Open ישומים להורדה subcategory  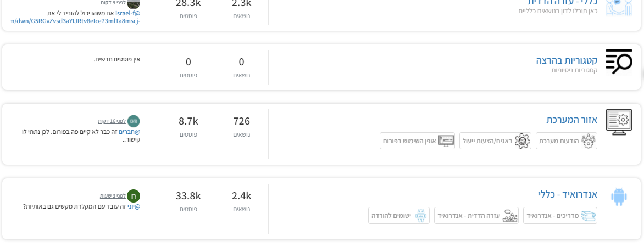pyautogui.click(x=399, y=215)
